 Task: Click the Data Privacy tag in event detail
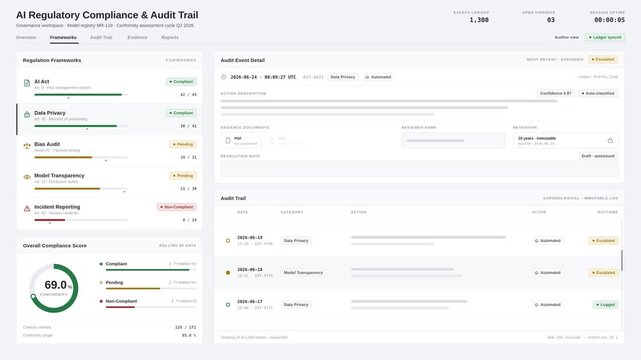[343, 77]
